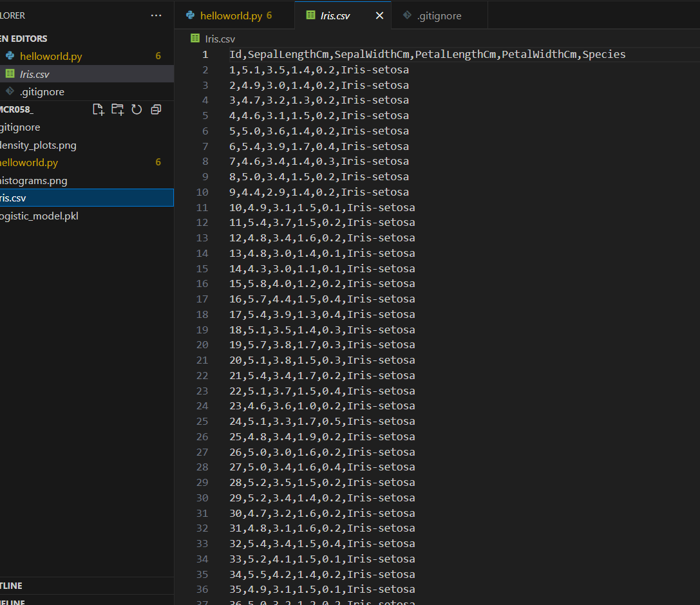The height and width of the screenshot is (605, 700).
Task: Expand the Outline section
Action: pyautogui.click(x=11, y=586)
